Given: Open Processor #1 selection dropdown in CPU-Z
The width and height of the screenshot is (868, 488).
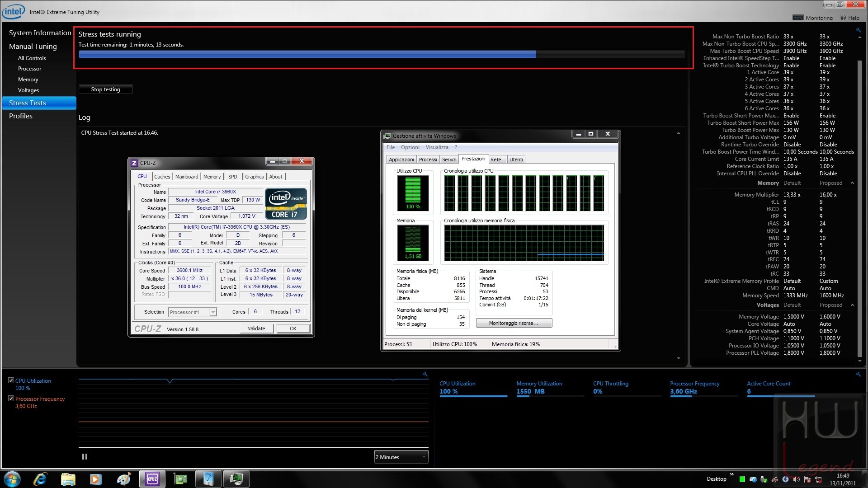Looking at the screenshot, I should click(x=193, y=312).
